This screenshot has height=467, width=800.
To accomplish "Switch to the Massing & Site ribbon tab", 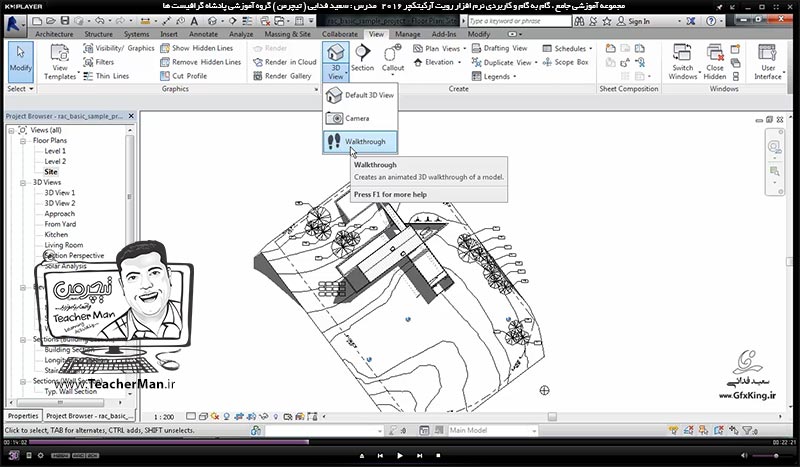I will click(287, 34).
